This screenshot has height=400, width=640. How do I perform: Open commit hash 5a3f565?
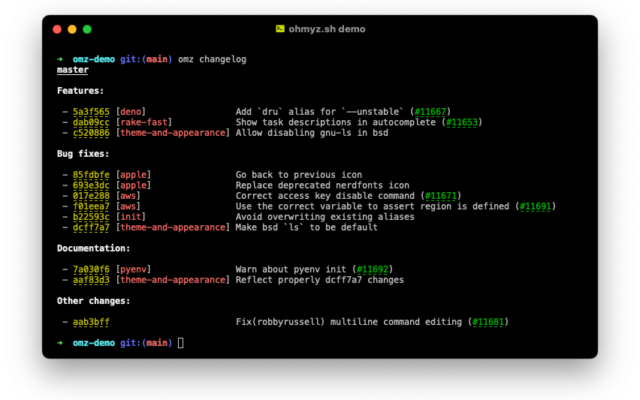point(91,111)
